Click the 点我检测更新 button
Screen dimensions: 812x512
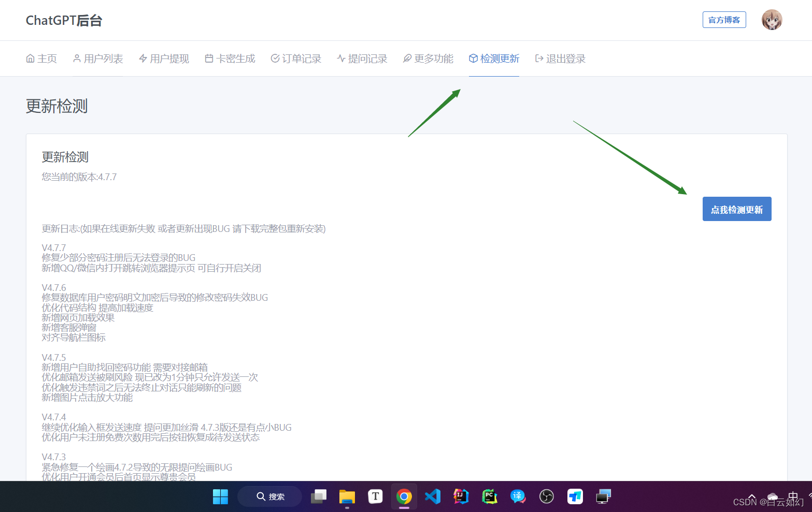click(x=737, y=209)
